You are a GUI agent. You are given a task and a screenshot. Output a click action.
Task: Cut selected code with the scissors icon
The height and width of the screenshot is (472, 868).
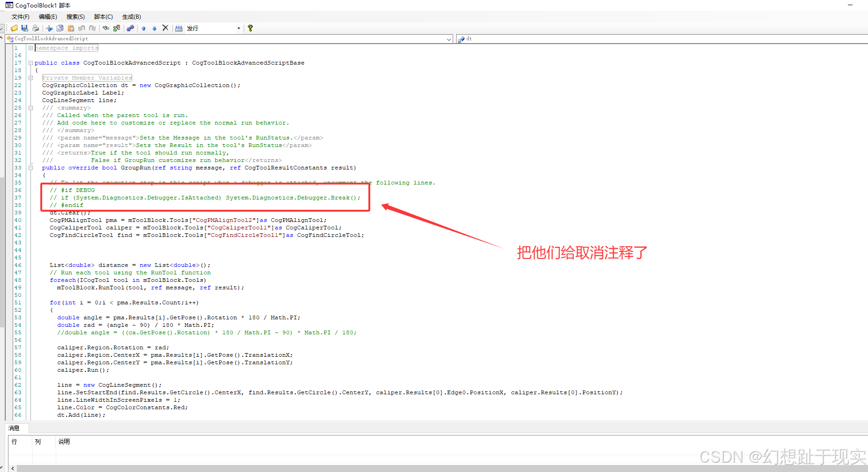coord(49,28)
